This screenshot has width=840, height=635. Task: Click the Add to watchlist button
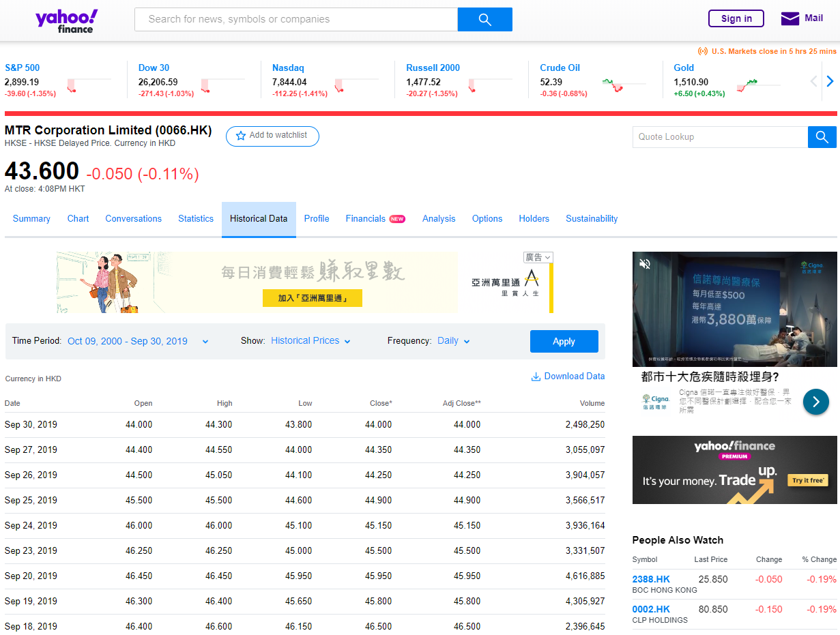coord(272,136)
